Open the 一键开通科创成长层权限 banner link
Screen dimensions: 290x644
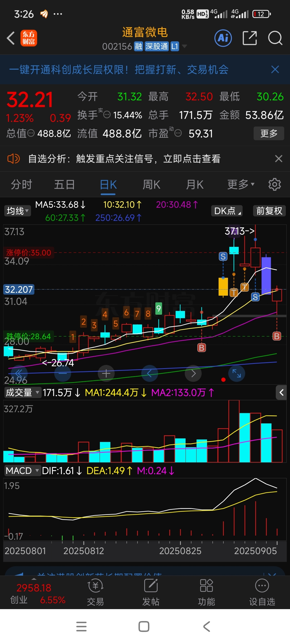119,70
